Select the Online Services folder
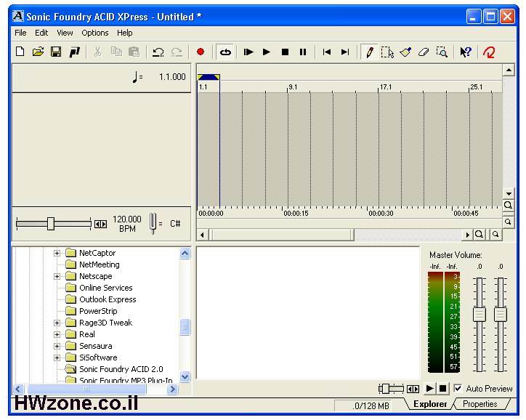 (x=105, y=288)
